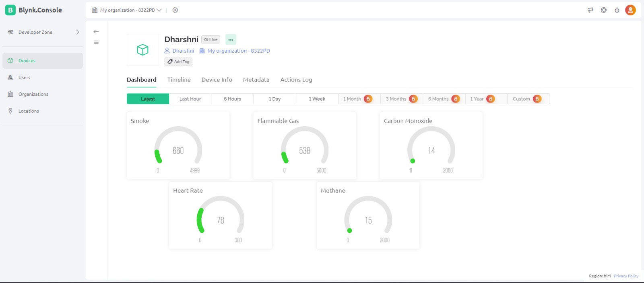Switch to the Device Info tab
The height and width of the screenshot is (283, 644).
click(217, 80)
